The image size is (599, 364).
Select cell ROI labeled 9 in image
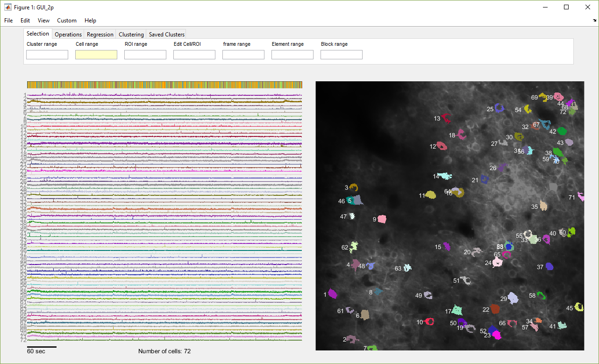click(382, 219)
